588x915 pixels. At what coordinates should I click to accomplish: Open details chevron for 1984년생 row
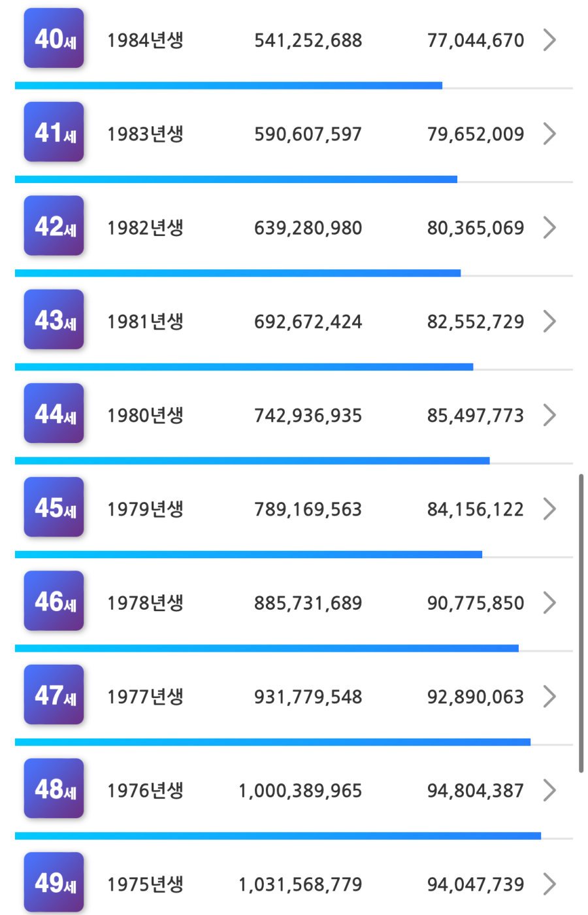(x=549, y=40)
